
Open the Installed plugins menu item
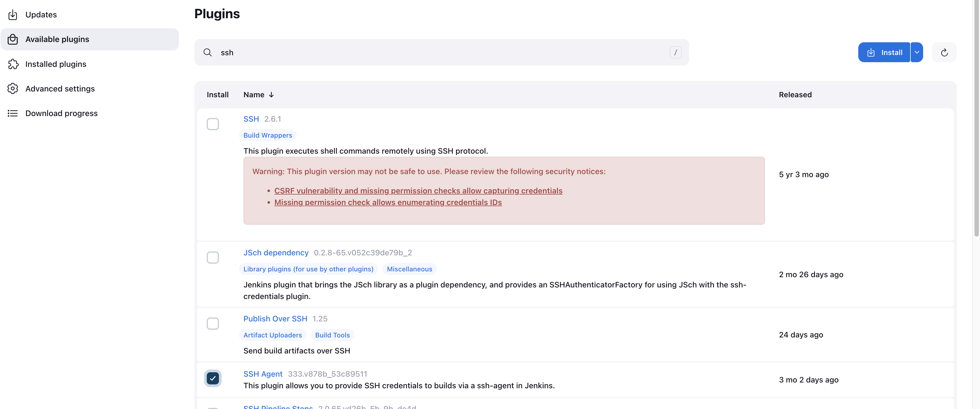tap(56, 64)
